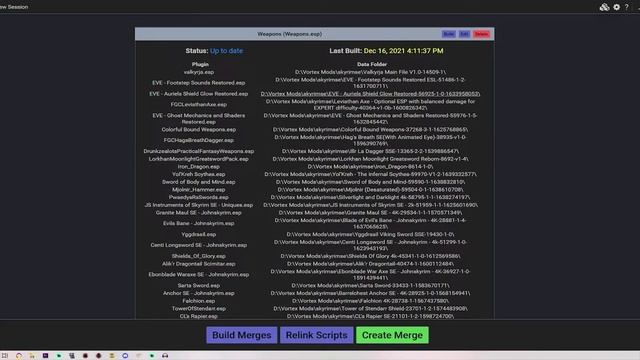
Task: Select the Yggdrasil.esp plugin
Action: click(199, 234)
